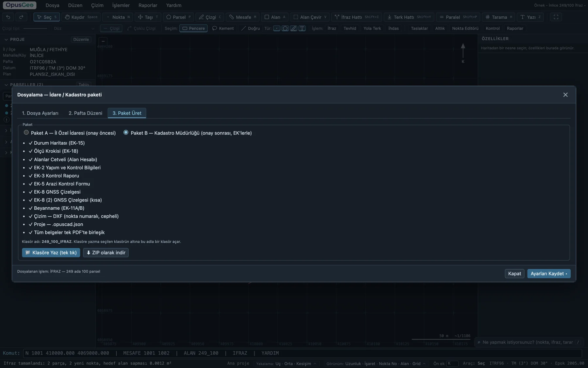
Task: Switch to the 1. Dosya Ayarları tab
Action: [x=40, y=113]
